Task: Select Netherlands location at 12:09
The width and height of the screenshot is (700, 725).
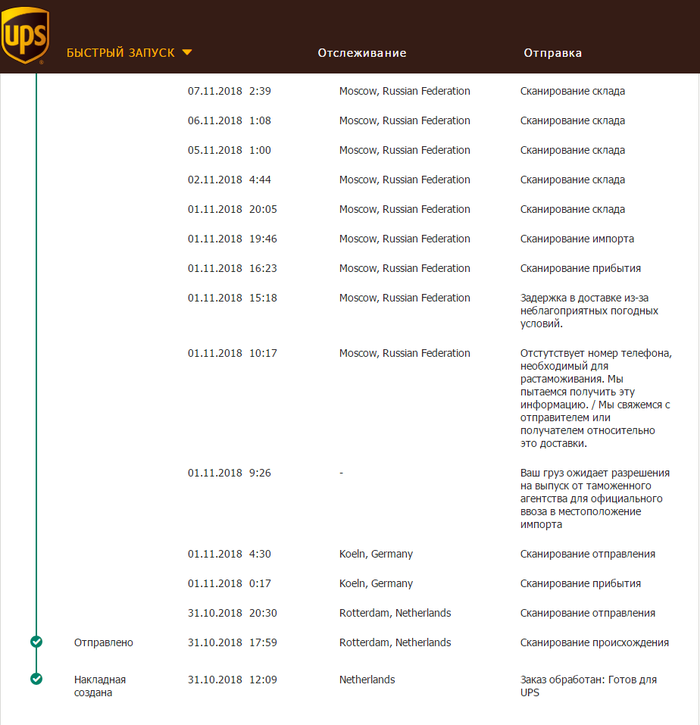Action: (x=367, y=679)
